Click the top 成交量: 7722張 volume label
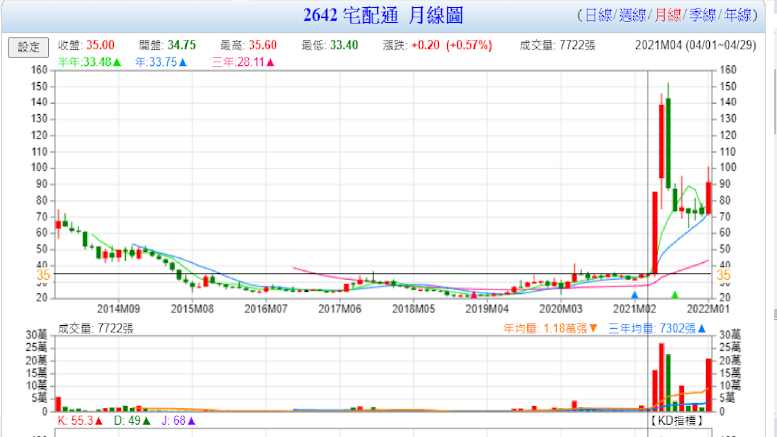This screenshot has width=777, height=437. [557, 46]
